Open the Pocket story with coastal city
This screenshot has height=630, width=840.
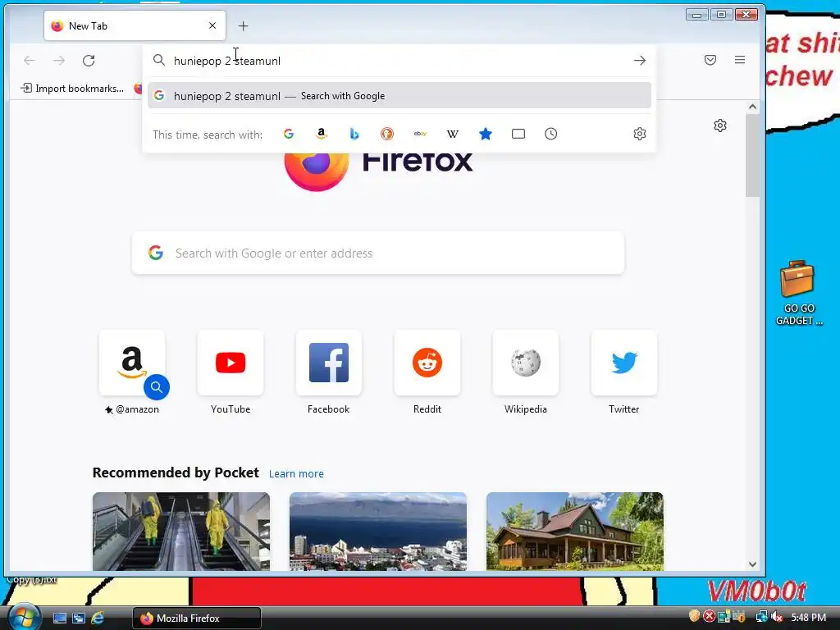point(378,532)
